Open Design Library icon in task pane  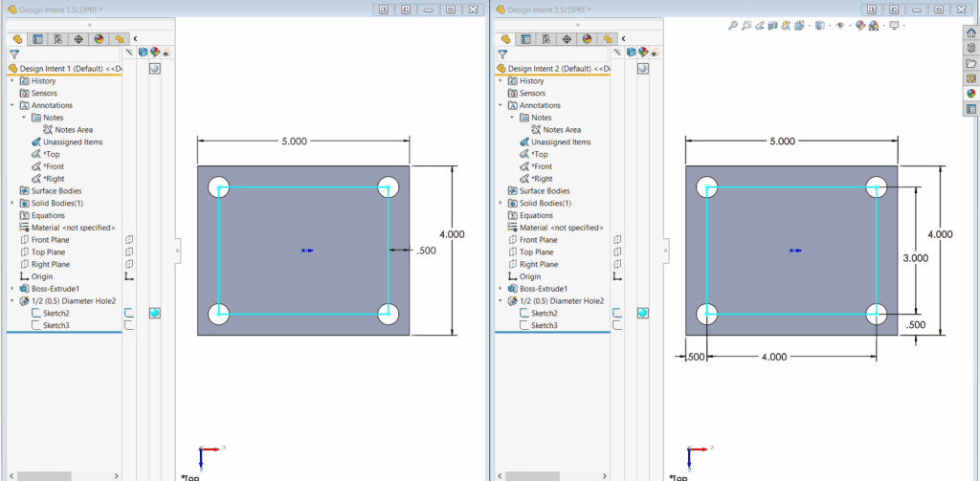tap(970, 48)
